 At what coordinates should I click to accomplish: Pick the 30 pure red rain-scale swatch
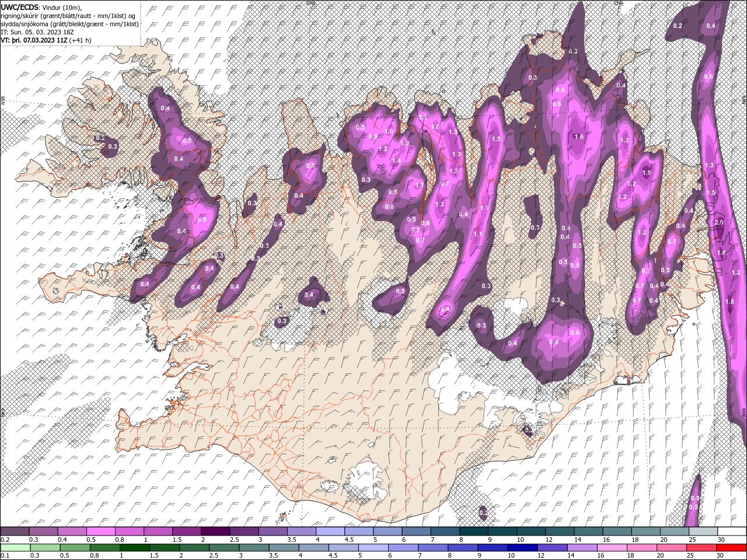pyautogui.click(x=731, y=548)
